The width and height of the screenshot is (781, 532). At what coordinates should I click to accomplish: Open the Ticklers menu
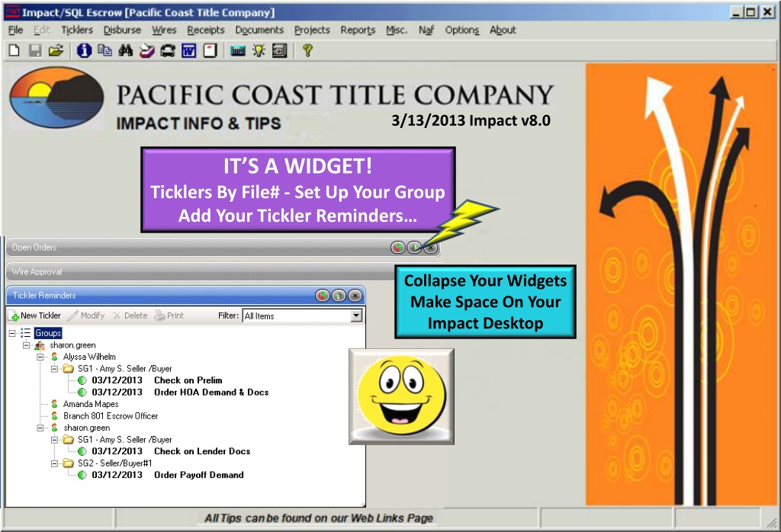coord(77,30)
